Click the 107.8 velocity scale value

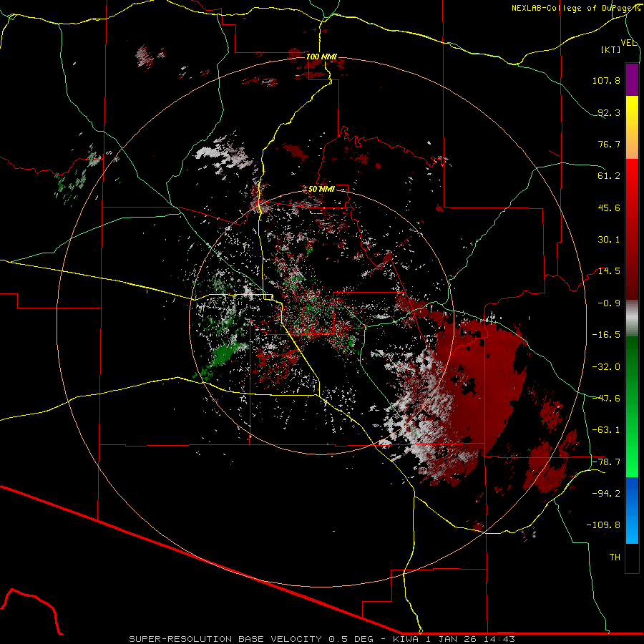click(606, 80)
